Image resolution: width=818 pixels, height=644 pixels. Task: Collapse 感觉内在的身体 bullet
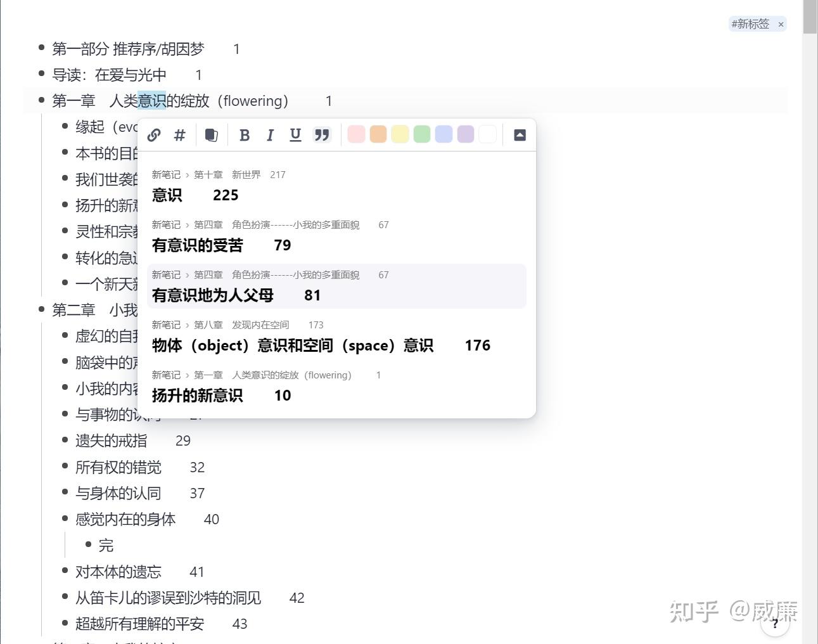coord(65,518)
